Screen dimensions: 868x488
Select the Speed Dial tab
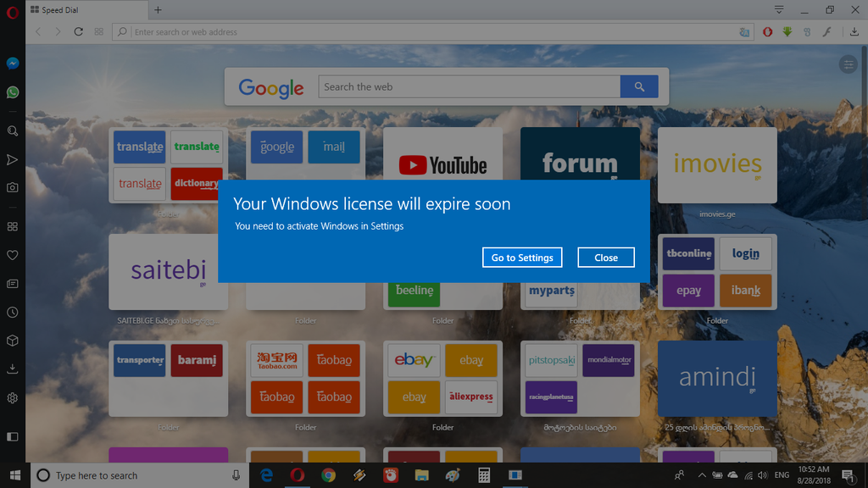(86, 10)
